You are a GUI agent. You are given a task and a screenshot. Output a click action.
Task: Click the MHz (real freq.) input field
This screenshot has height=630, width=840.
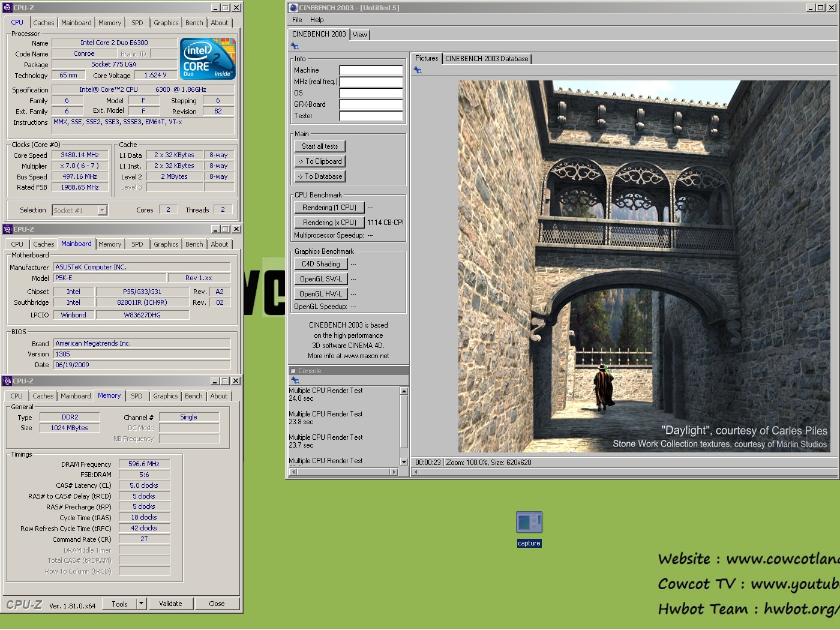[371, 82]
